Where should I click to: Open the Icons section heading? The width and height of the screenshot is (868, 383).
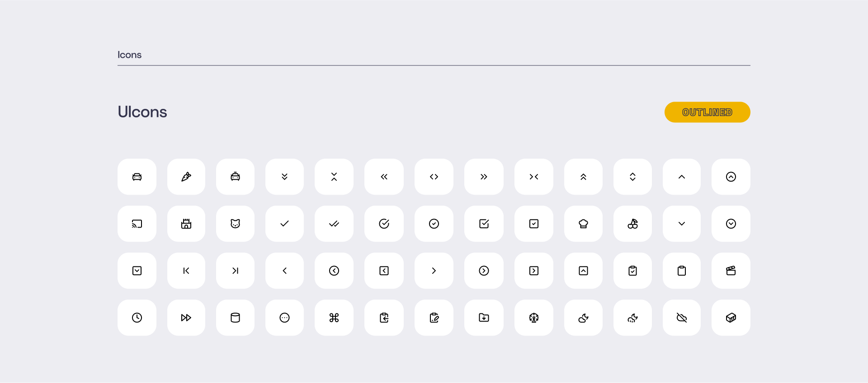129,55
